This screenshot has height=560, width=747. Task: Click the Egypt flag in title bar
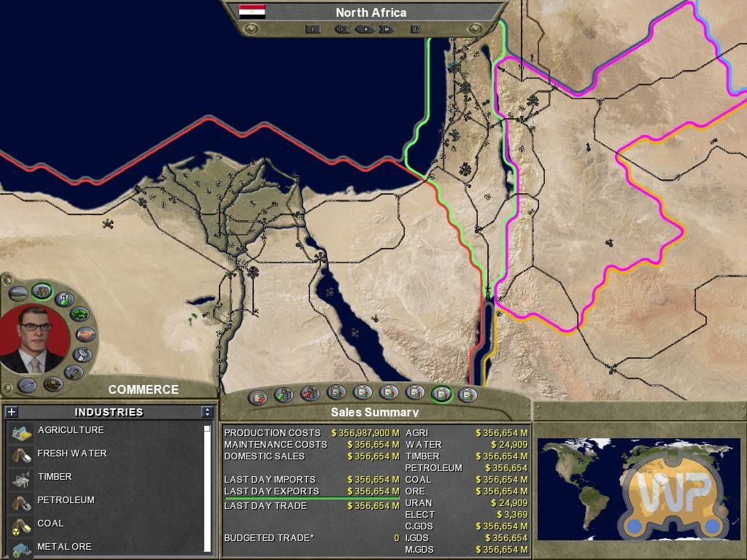252,12
